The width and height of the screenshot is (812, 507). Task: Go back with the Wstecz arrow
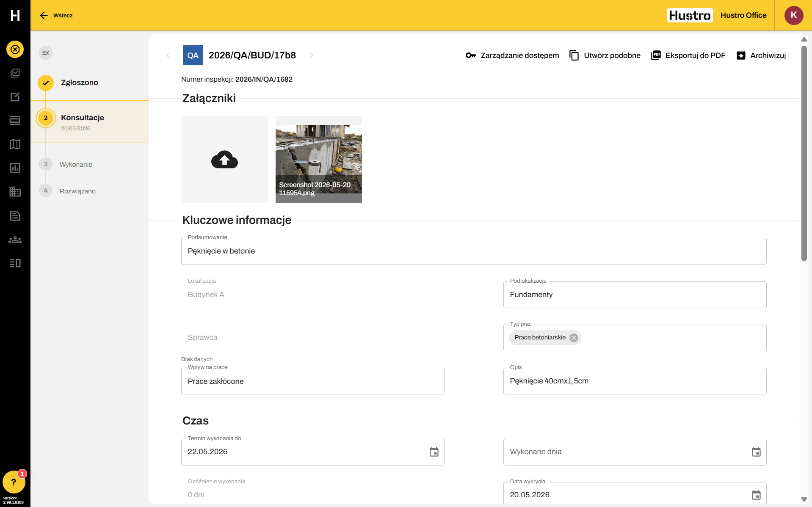click(x=44, y=16)
